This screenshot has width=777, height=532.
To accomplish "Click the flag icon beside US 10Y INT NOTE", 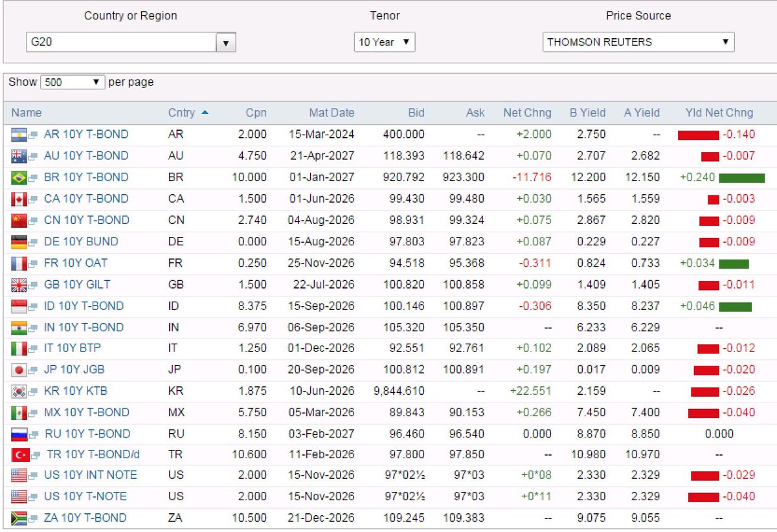I will [x=19, y=476].
